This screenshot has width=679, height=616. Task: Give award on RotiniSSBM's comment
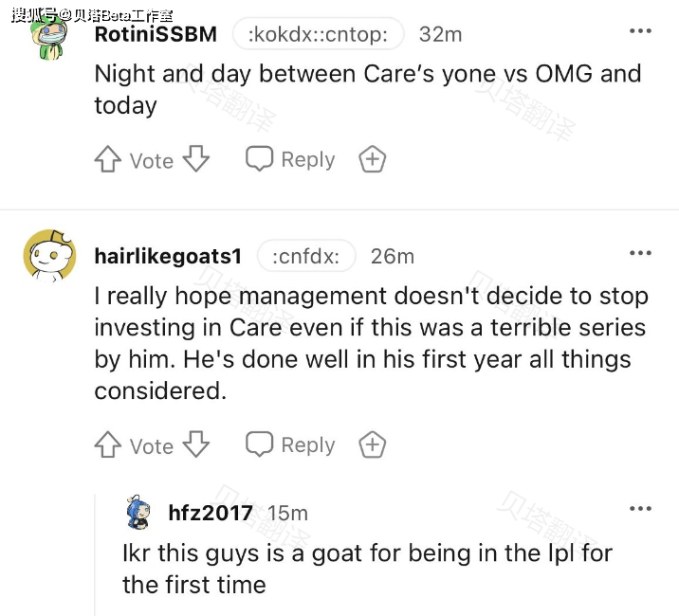[x=373, y=159]
